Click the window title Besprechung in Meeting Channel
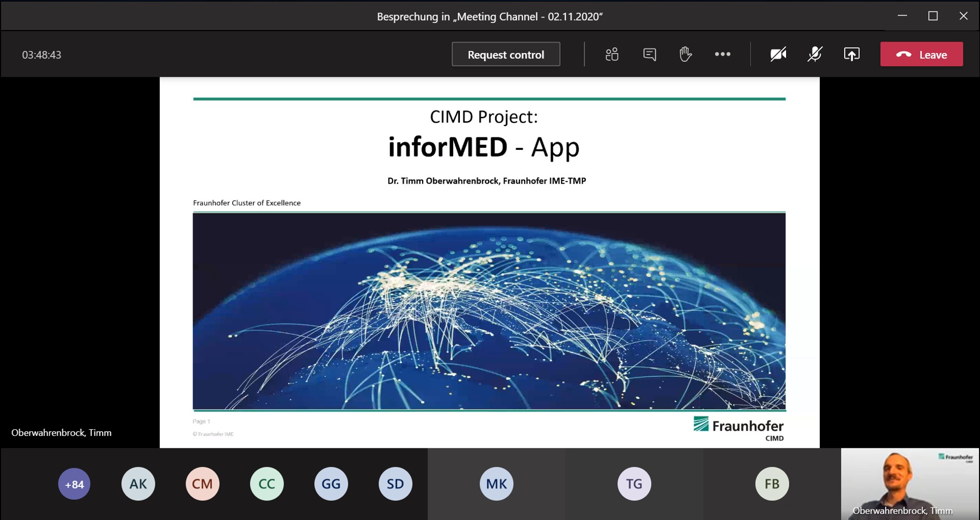980x520 pixels. [x=489, y=17]
